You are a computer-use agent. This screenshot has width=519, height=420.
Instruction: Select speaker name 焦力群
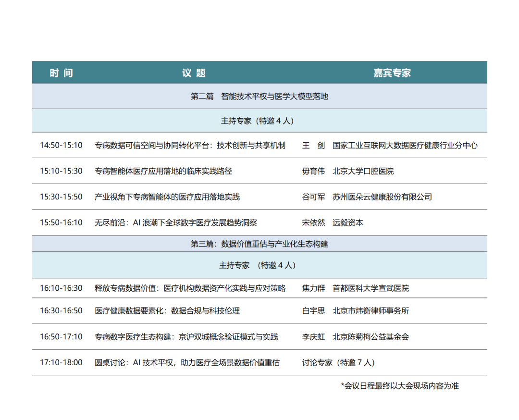313,288
